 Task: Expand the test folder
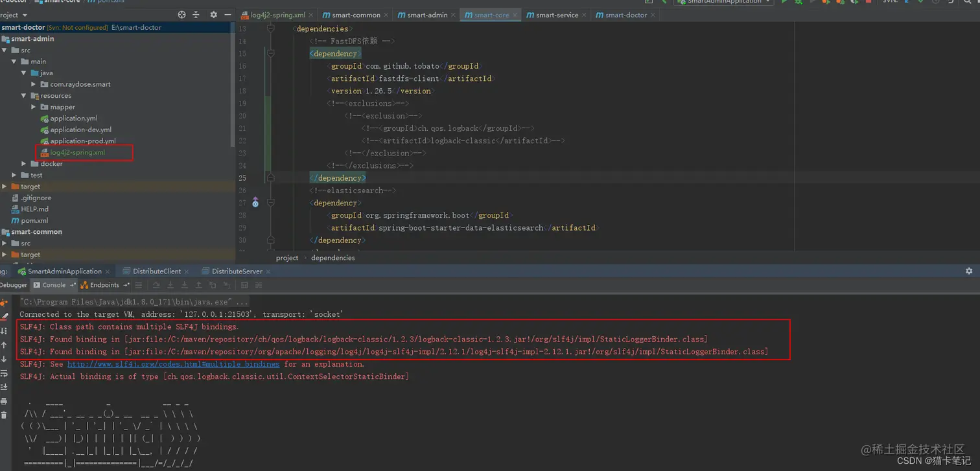pyautogui.click(x=14, y=175)
